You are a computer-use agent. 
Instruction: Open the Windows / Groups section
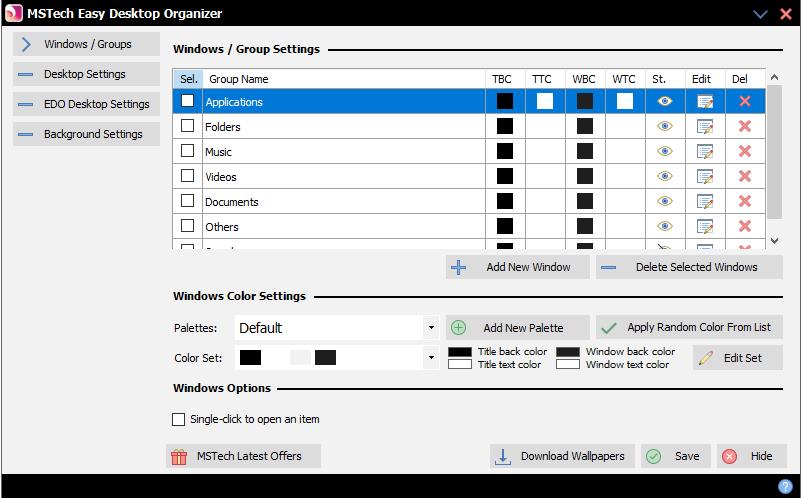pos(86,44)
